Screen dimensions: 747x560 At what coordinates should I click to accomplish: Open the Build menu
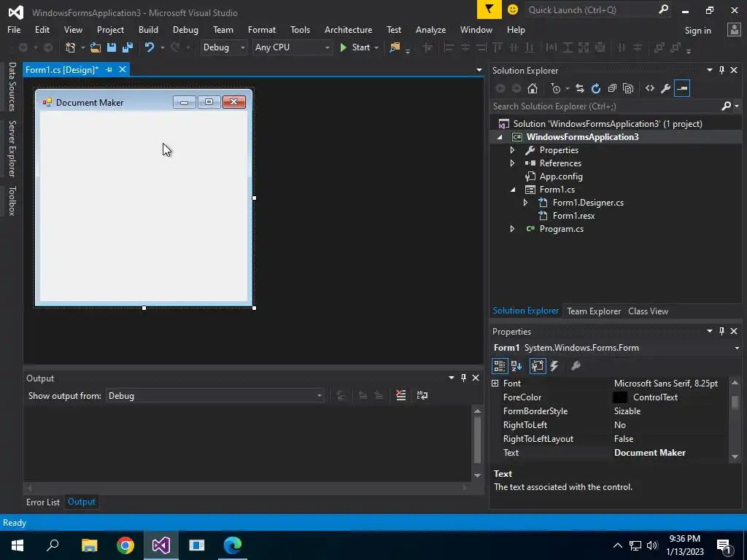coord(148,29)
